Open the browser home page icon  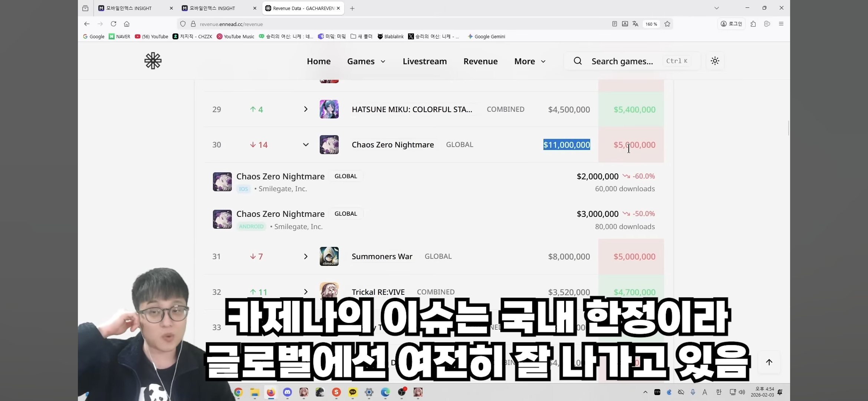[127, 24]
